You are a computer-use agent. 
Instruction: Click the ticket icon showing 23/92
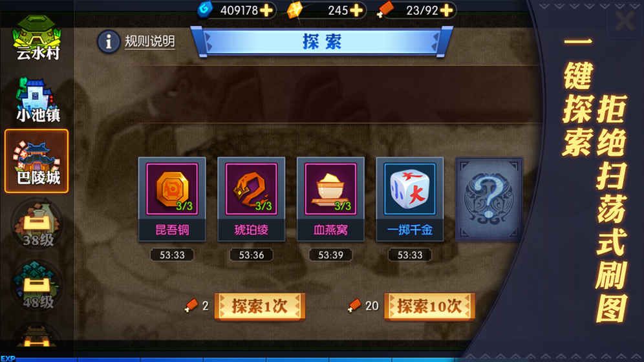click(385, 10)
